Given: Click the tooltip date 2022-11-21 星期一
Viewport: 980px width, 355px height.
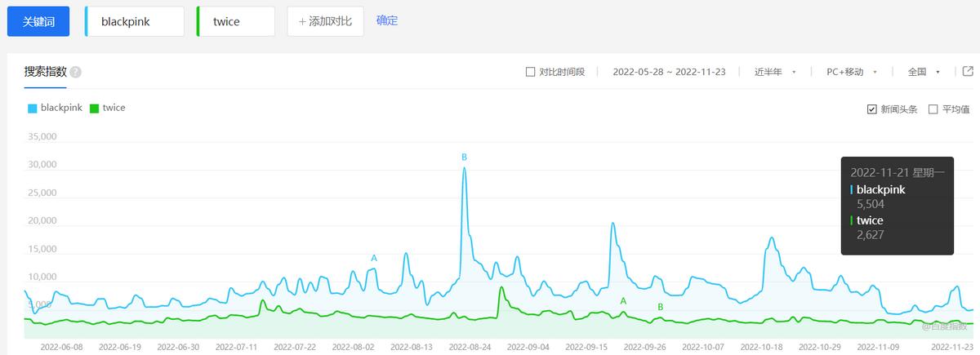Looking at the screenshot, I should coord(898,172).
